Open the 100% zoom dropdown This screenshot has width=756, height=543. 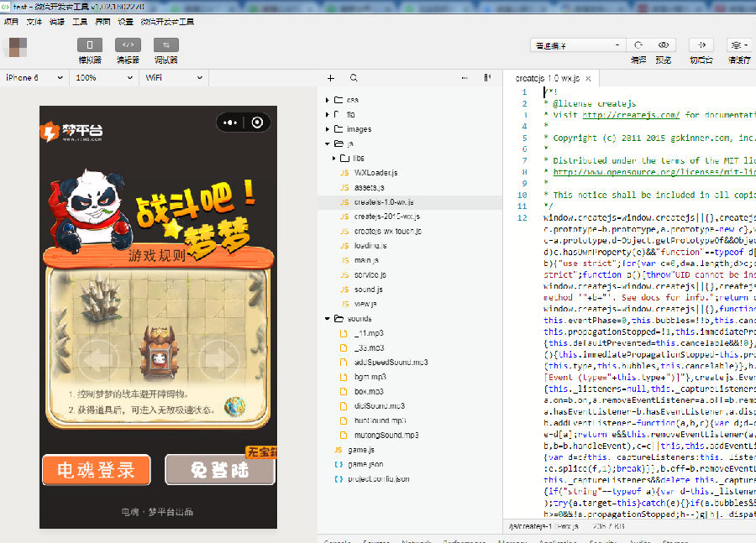(104, 77)
